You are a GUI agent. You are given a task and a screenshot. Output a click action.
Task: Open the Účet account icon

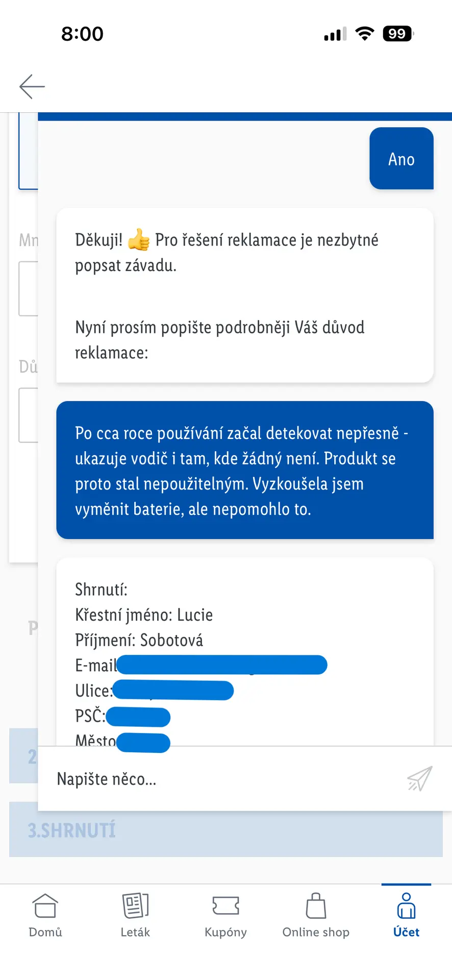(x=406, y=905)
